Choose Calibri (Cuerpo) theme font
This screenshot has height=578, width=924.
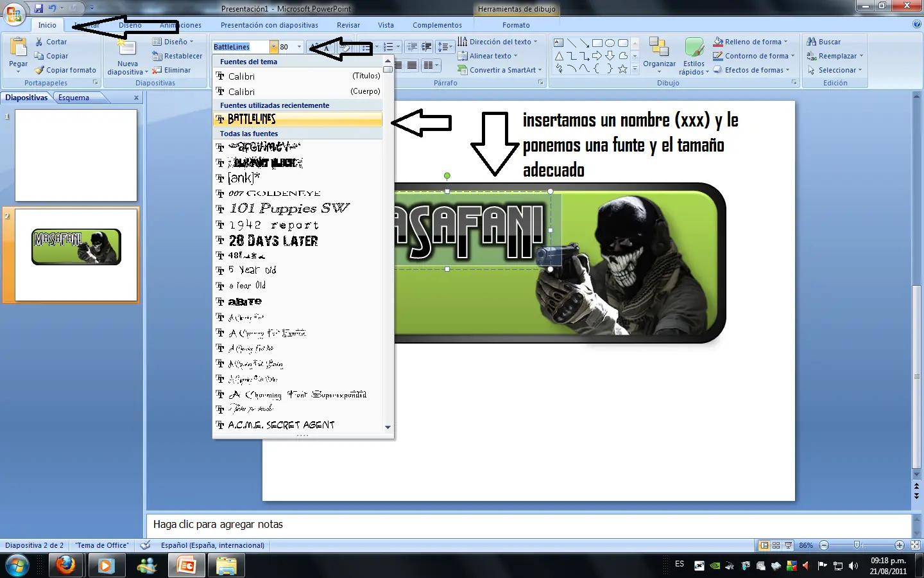click(x=298, y=91)
